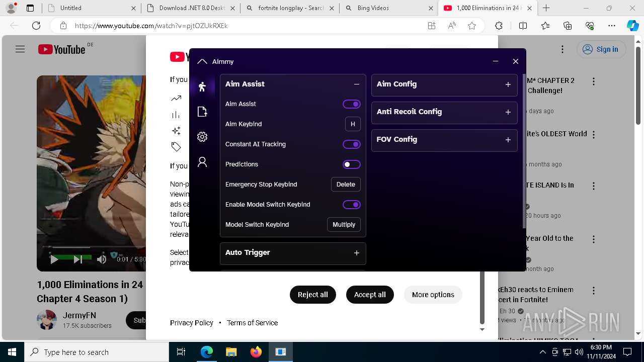Image resolution: width=644 pixels, height=362 pixels.
Task: Switch to the Bing Videos tab
Action: coord(388,8)
